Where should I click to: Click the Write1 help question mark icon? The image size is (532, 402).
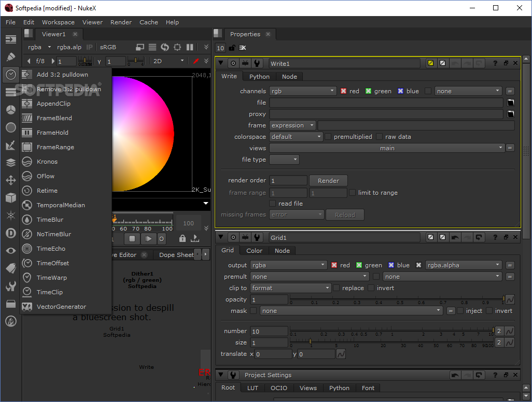click(495, 63)
